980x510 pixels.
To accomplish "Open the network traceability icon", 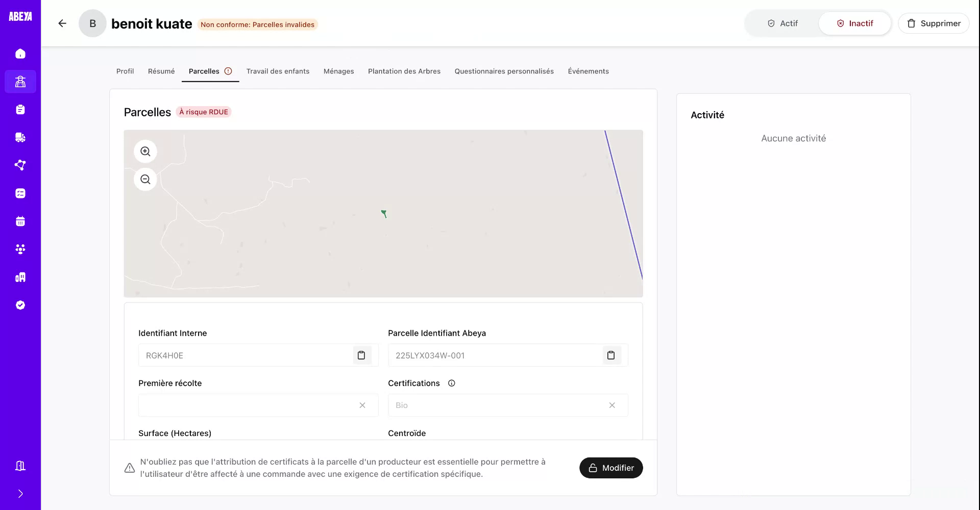I will [x=20, y=165].
